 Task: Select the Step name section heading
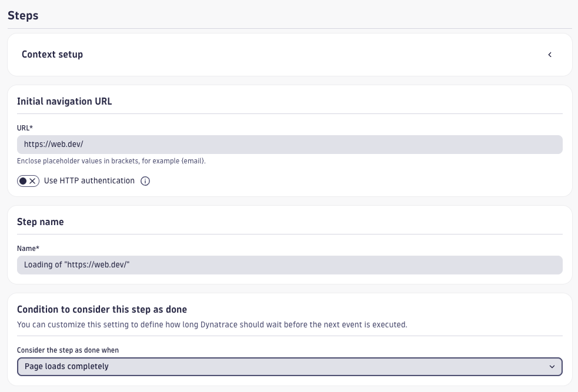click(x=41, y=222)
